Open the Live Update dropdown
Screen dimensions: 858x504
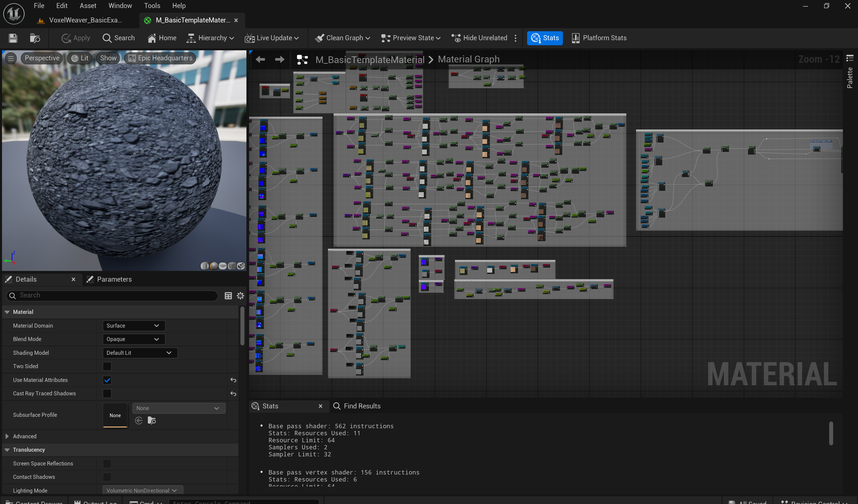(272, 38)
